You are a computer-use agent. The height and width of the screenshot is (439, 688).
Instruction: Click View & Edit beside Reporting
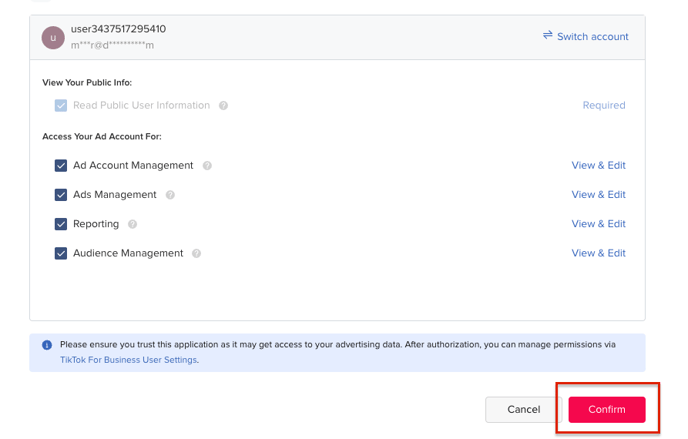click(598, 224)
